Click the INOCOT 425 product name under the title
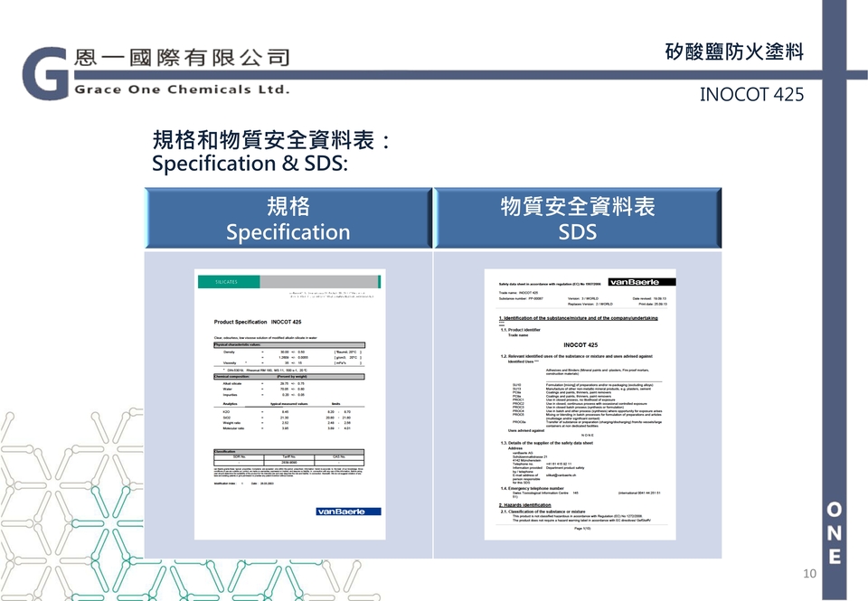This screenshot has height=601, width=868. [750, 95]
